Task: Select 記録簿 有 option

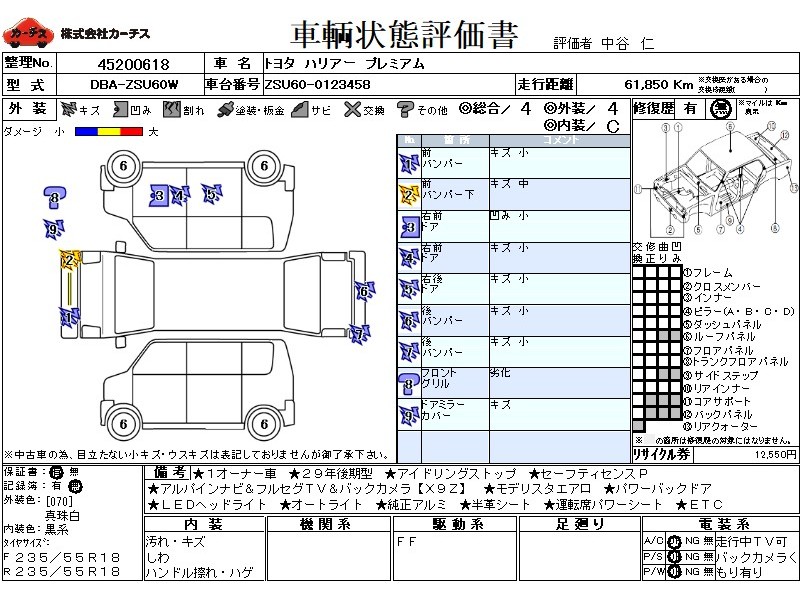Action: [56, 486]
